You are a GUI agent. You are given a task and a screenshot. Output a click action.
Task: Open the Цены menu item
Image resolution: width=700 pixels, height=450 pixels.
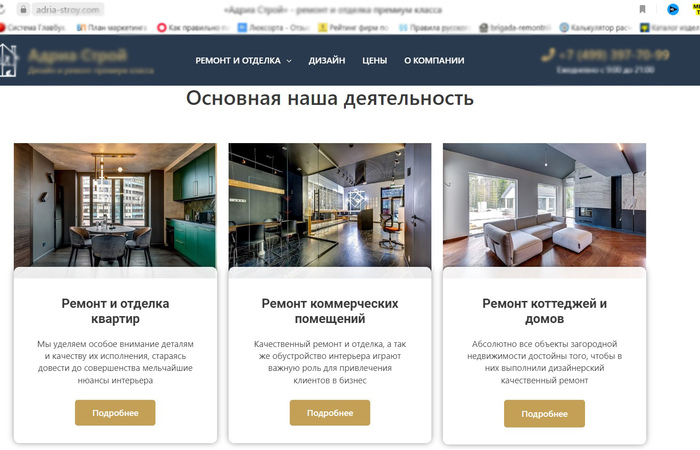click(x=375, y=60)
